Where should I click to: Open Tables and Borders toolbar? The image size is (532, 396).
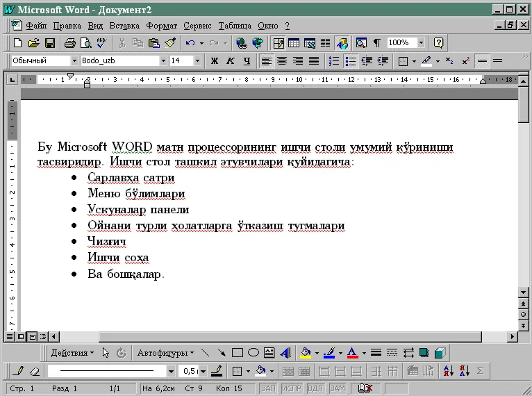(x=279, y=43)
